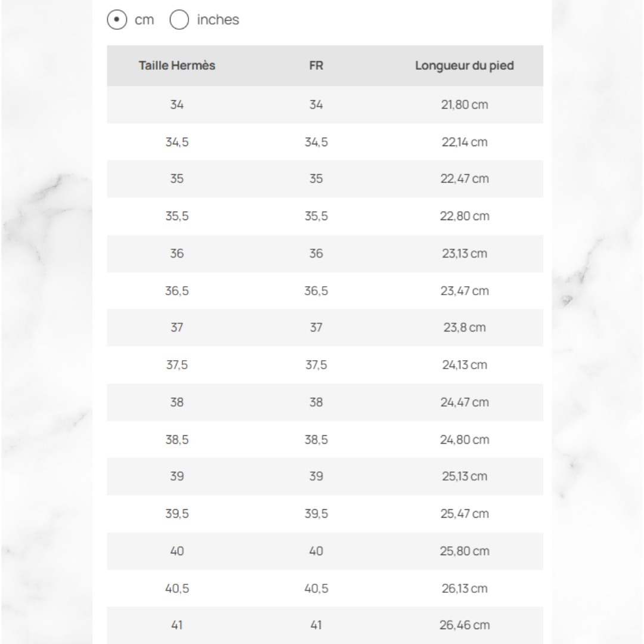
Task: Click the 22,14 cm foot length cell
Action: (465, 142)
